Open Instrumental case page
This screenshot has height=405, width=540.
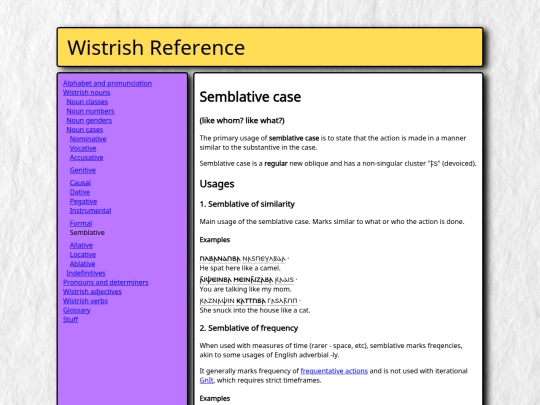click(91, 211)
